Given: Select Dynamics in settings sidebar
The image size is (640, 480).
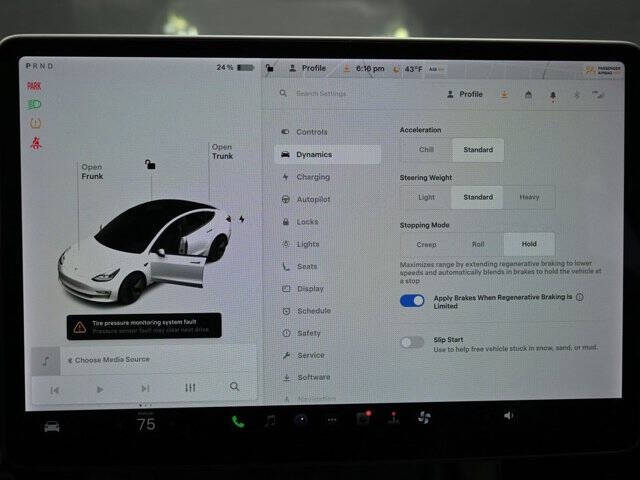Looking at the screenshot, I should pyautogui.click(x=328, y=154).
